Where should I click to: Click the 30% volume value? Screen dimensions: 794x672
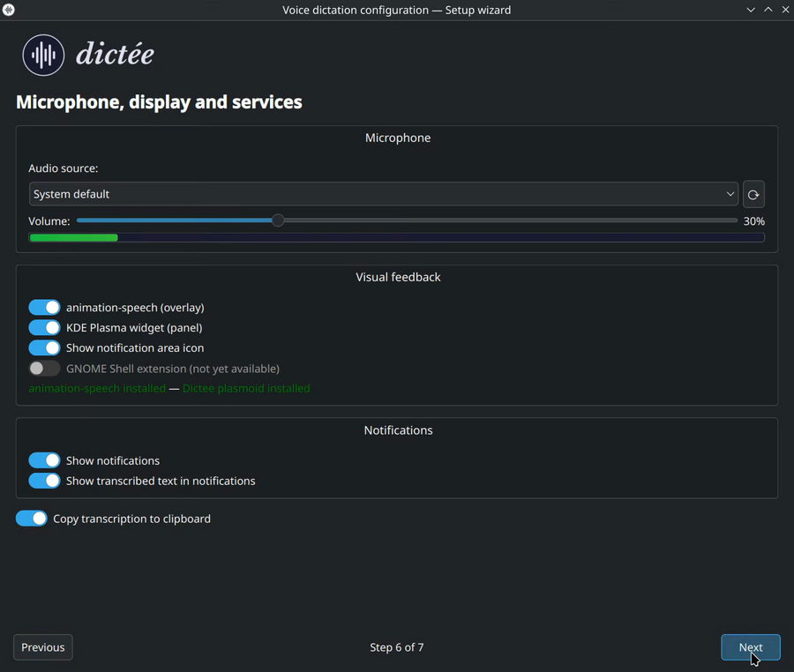[x=754, y=221]
